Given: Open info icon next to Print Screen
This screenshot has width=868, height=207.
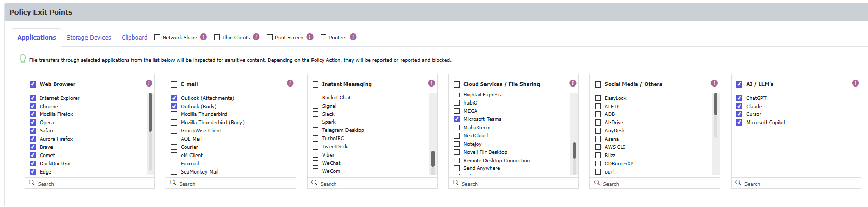Looking at the screenshot, I should 310,37.
